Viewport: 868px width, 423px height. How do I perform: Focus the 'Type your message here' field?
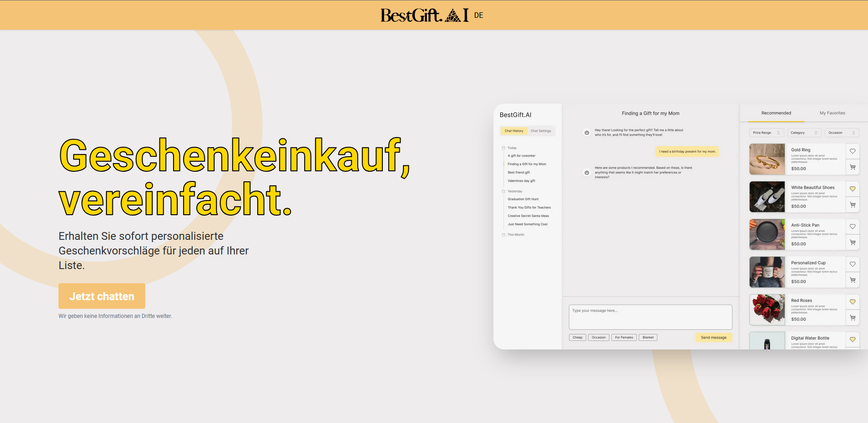[651, 317]
